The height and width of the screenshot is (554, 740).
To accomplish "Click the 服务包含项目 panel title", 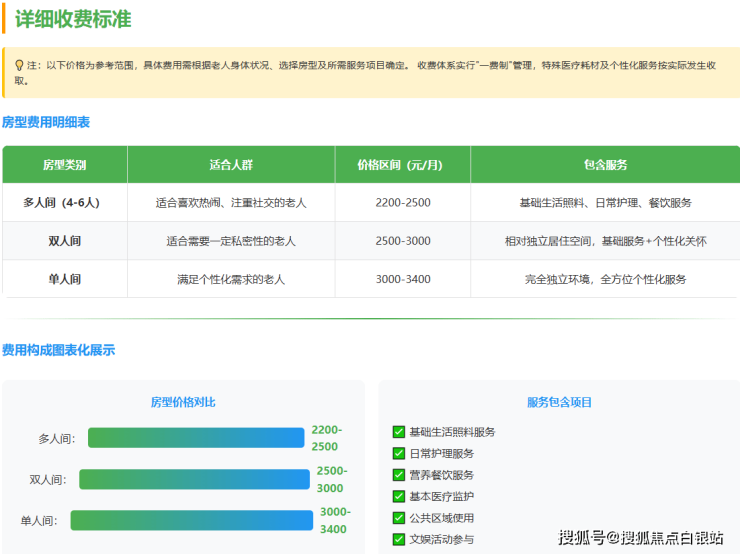I will (559, 402).
